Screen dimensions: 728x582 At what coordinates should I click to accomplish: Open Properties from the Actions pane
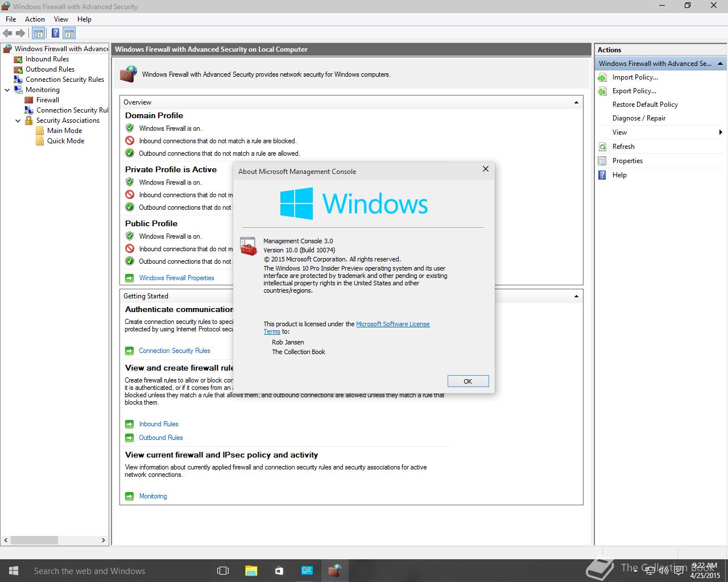[x=627, y=161]
